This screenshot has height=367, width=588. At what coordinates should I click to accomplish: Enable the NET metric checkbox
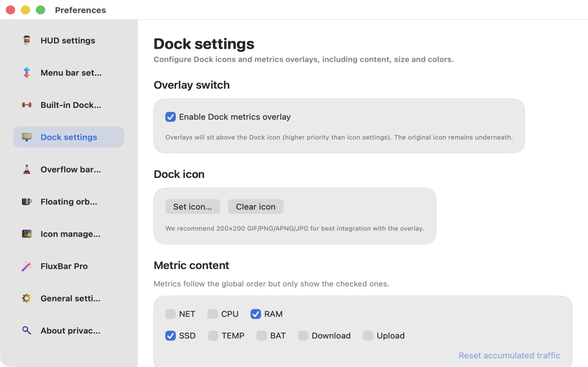tap(171, 314)
